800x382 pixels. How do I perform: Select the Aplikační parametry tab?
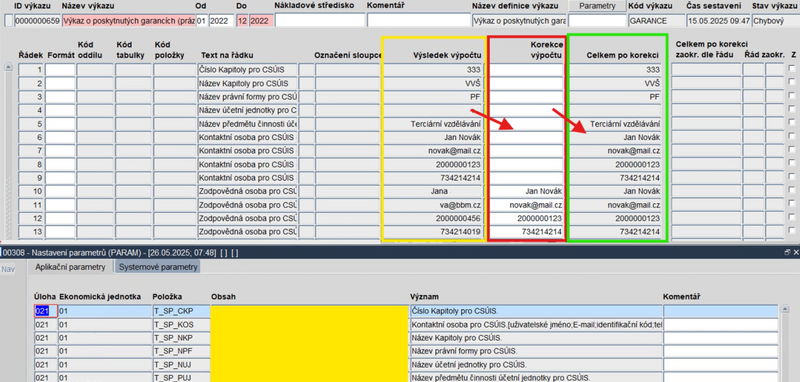(70, 267)
